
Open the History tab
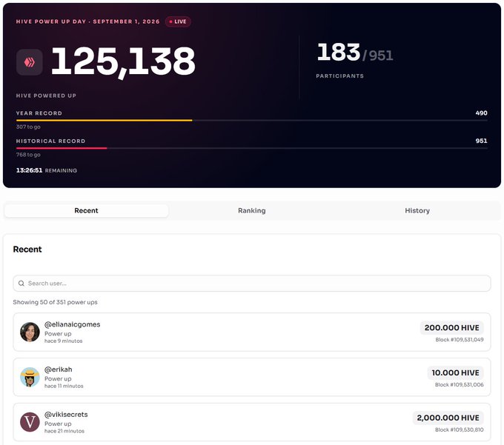pyautogui.click(x=417, y=210)
